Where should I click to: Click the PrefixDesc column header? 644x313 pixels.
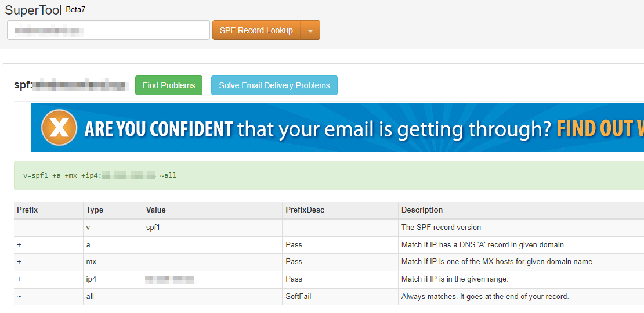305,210
